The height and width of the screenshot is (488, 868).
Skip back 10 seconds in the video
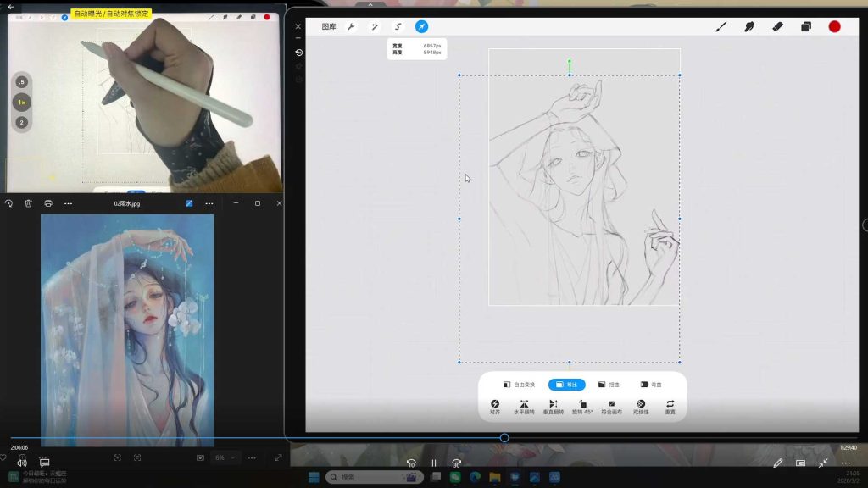coord(411,463)
